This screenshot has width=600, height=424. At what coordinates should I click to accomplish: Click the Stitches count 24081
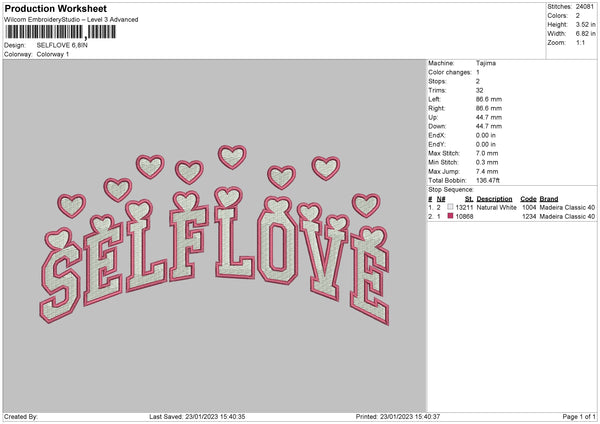(585, 7)
